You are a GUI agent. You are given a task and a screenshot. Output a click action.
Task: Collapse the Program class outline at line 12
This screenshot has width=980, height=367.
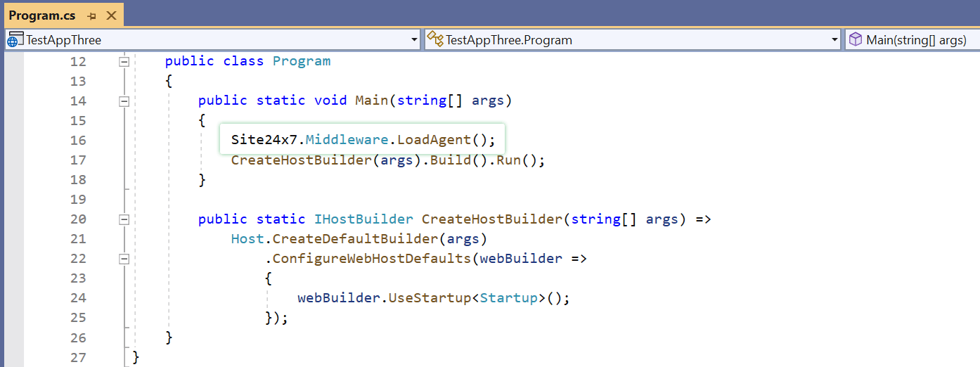(124, 61)
